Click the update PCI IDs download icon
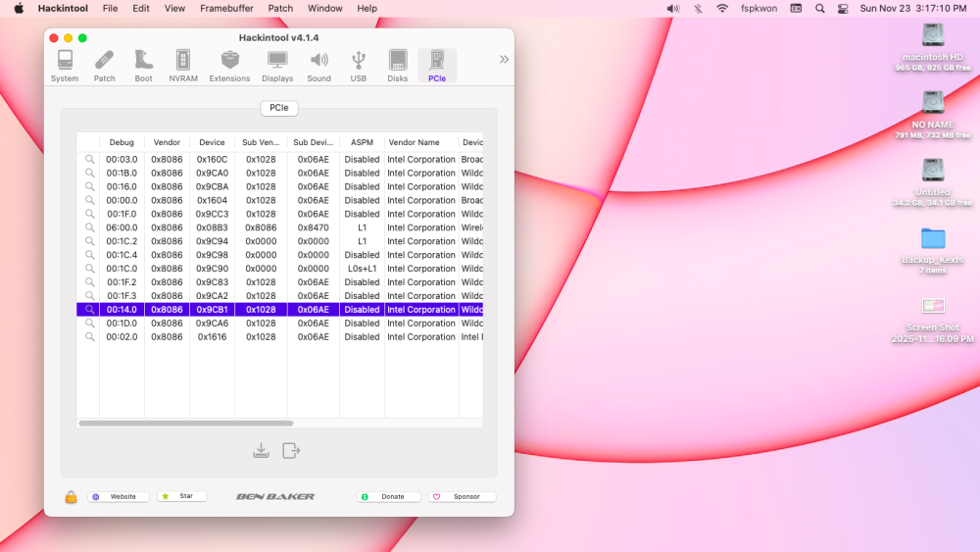This screenshot has width=980, height=552. click(262, 450)
